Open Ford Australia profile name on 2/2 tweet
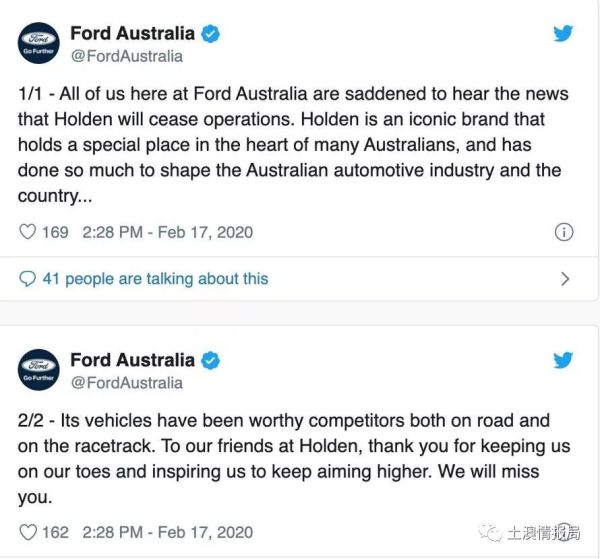Screen dimensions: 600x559 pos(132,360)
